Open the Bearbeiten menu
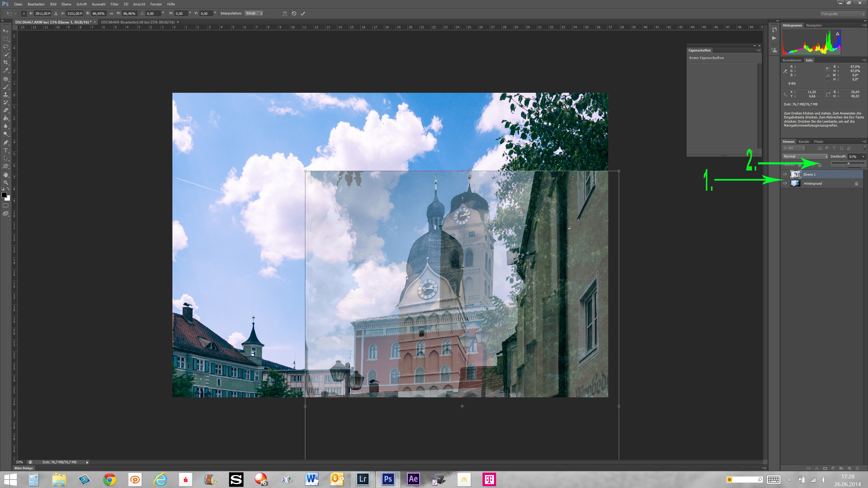868x488 pixels. tap(36, 4)
